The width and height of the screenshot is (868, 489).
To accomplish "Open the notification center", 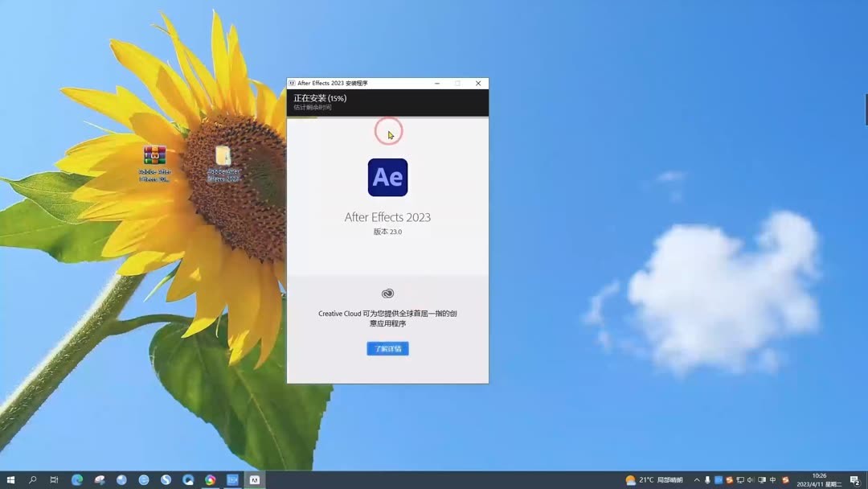I will pyautogui.click(x=854, y=480).
